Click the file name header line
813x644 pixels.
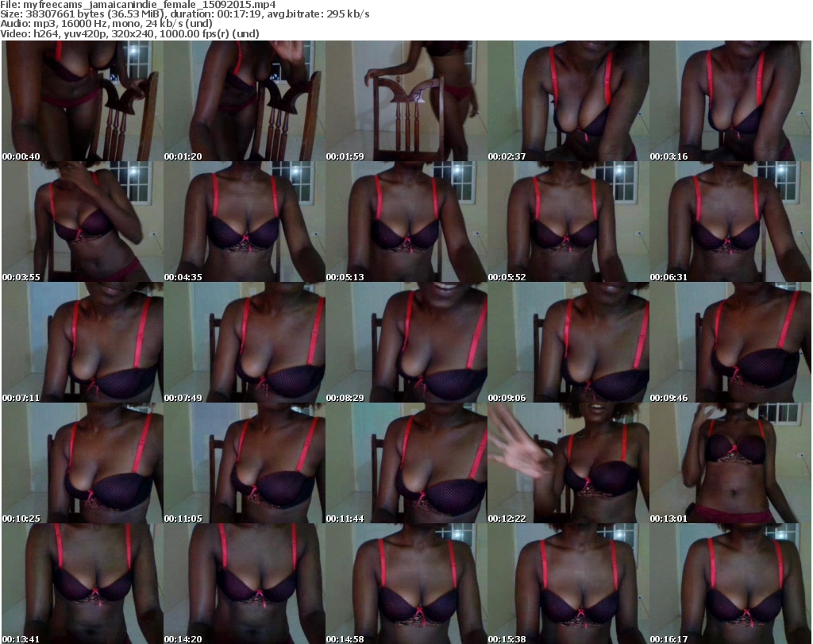click(138, 4)
